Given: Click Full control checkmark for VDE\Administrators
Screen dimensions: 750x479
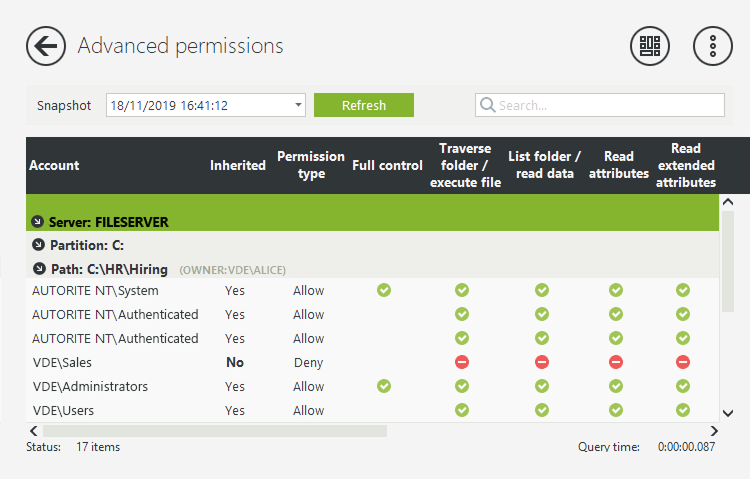Looking at the screenshot, I should (384, 386).
